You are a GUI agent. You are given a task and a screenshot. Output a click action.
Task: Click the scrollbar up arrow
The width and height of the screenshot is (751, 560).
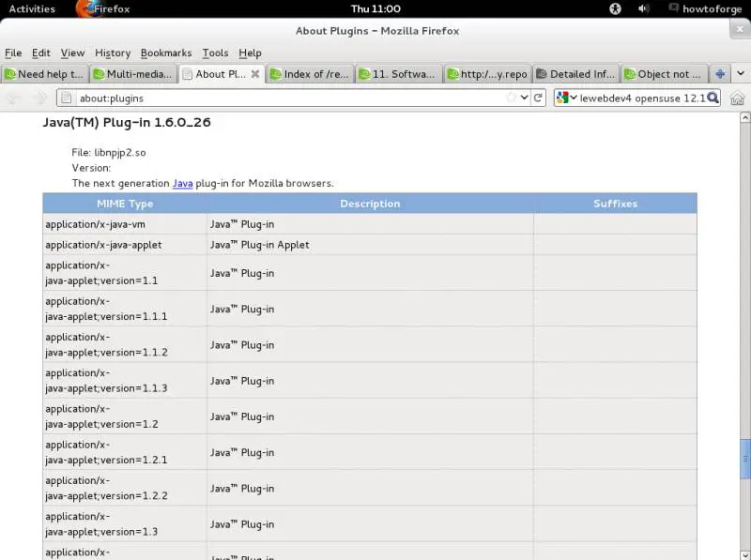(745, 118)
